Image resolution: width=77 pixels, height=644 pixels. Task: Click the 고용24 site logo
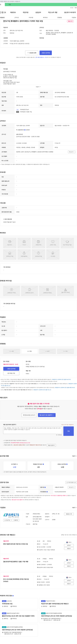3,12
